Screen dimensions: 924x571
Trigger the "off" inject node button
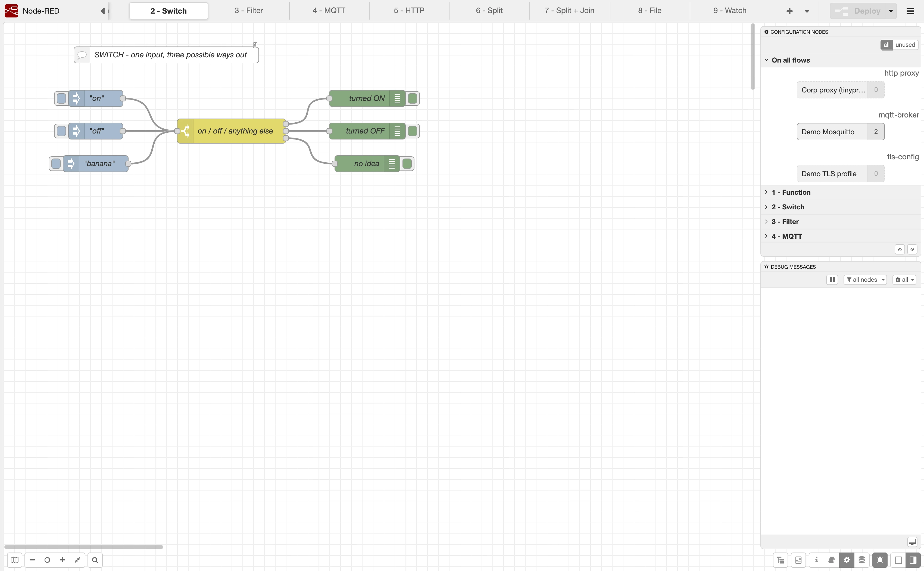tap(61, 131)
